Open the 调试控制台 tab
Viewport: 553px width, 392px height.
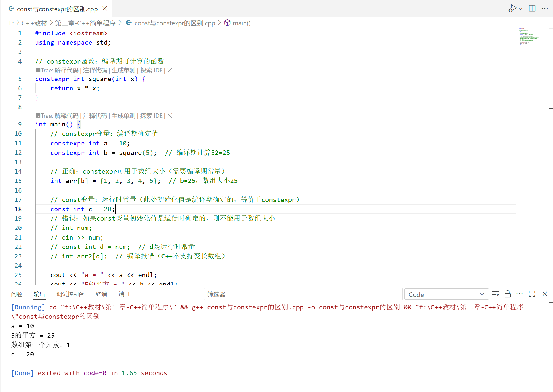[x=70, y=294]
